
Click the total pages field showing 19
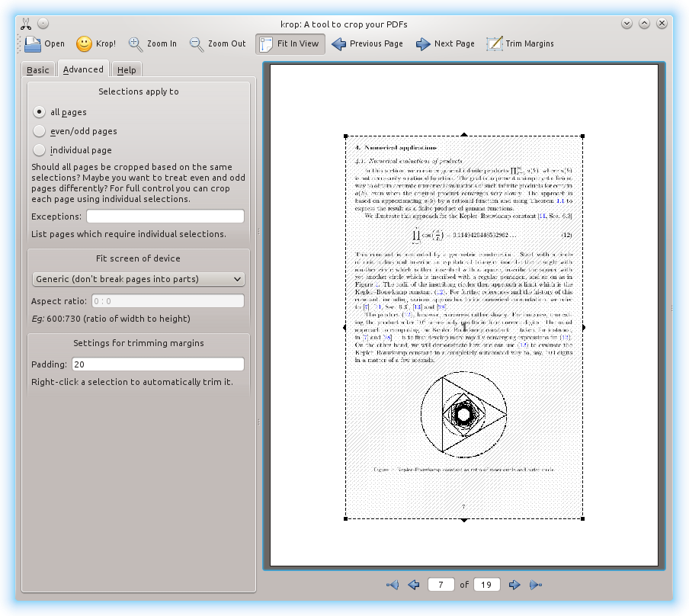tap(486, 585)
